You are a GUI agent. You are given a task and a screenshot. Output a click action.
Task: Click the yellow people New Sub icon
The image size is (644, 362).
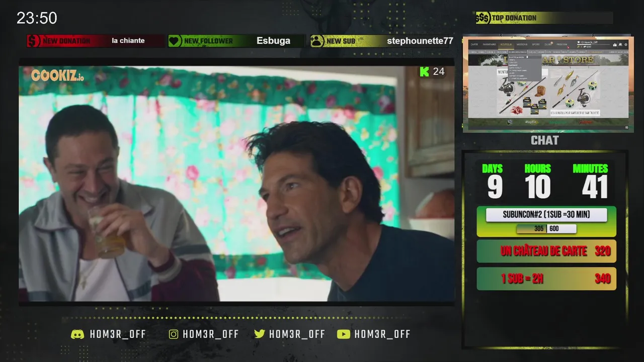pyautogui.click(x=317, y=41)
